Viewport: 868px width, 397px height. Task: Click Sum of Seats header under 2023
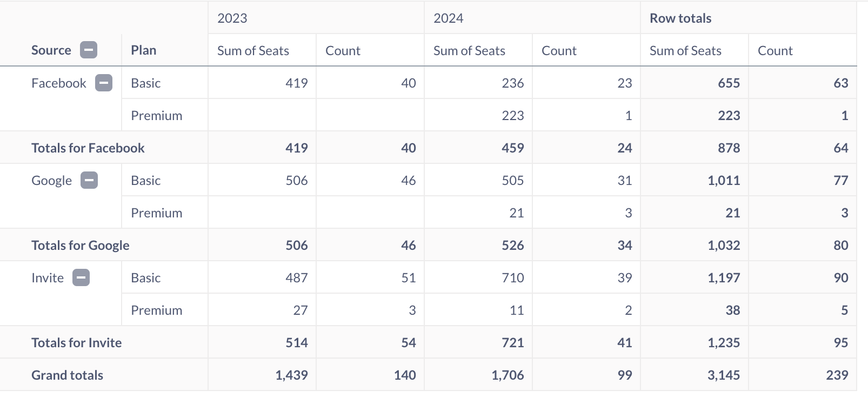pos(253,51)
